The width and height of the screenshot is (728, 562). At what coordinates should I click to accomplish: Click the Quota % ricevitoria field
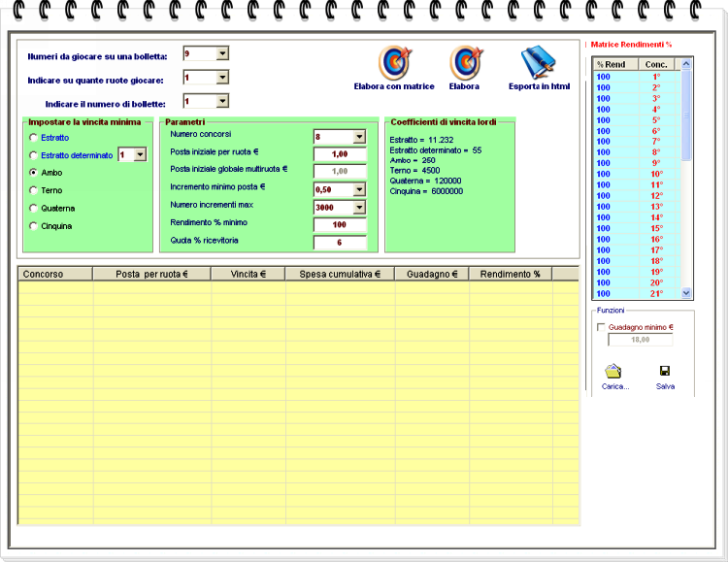point(340,243)
